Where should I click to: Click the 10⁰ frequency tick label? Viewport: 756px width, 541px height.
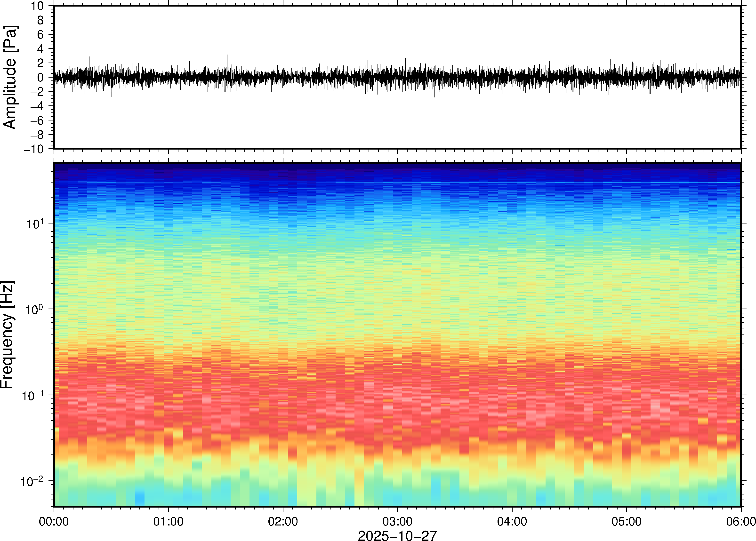pos(34,310)
